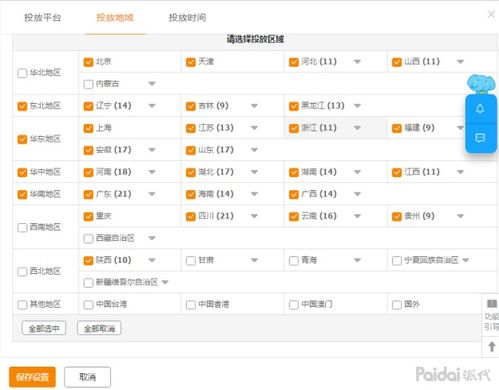Open the bell notification icon
499x390 pixels.
coord(480,109)
